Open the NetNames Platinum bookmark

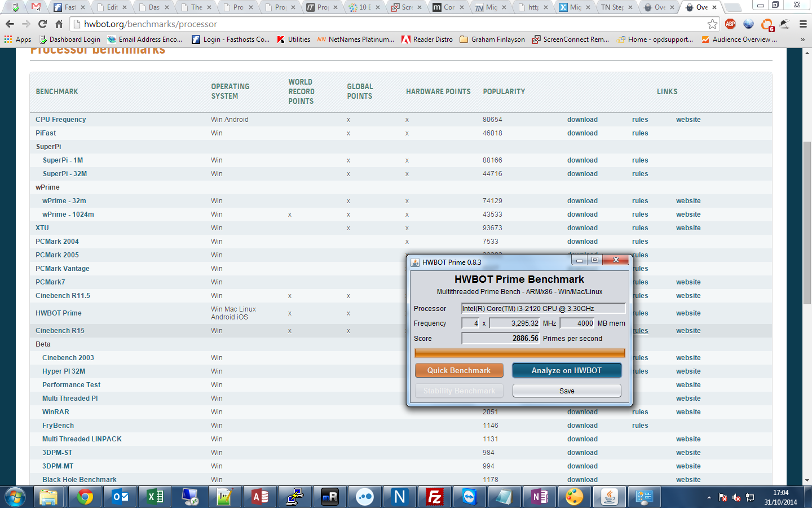click(x=356, y=40)
